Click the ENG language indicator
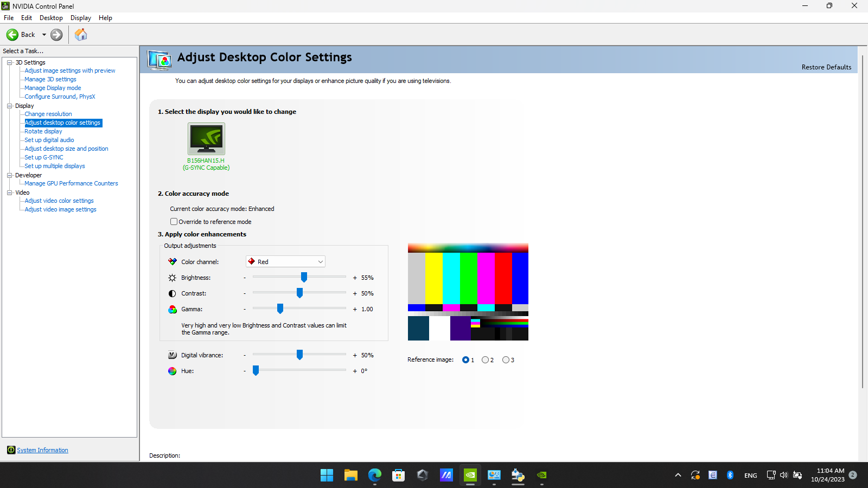The height and width of the screenshot is (488, 868). (751, 476)
